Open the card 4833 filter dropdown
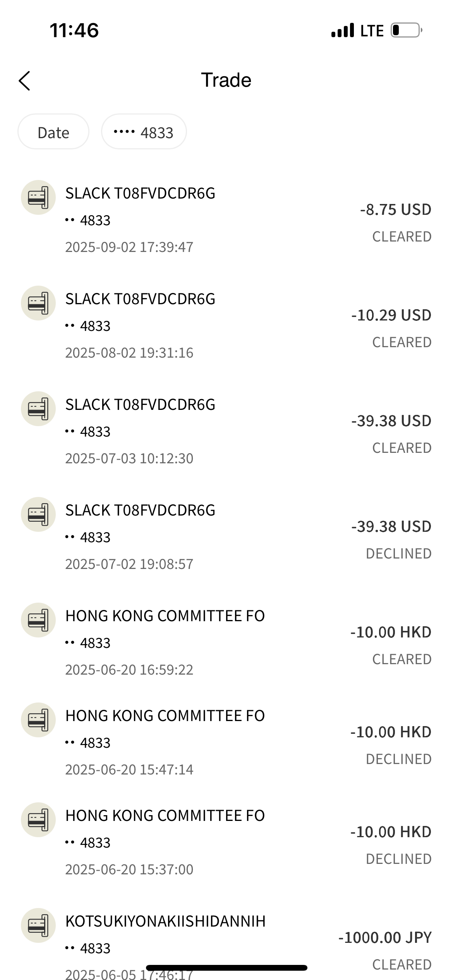The height and width of the screenshot is (980, 453). (144, 132)
